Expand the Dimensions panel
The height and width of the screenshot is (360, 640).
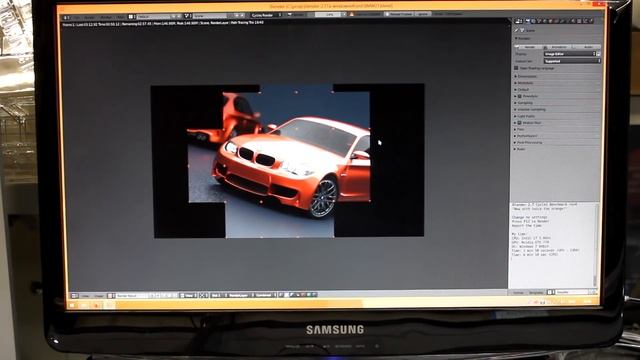tap(527, 76)
